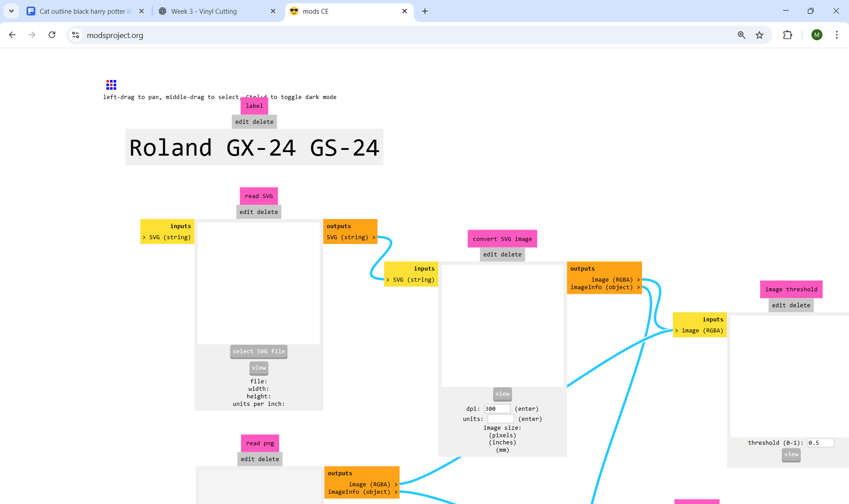The width and height of the screenshot is (849, 504).
Task: Switch to the Week 3 - Vinyl Cutting tab
Action: (203, 11)
